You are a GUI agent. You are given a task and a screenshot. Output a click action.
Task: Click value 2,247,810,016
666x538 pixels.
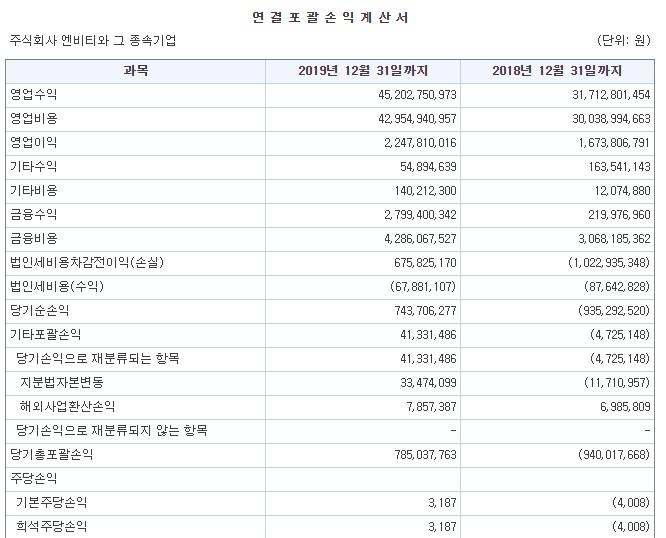pos(420,142)
